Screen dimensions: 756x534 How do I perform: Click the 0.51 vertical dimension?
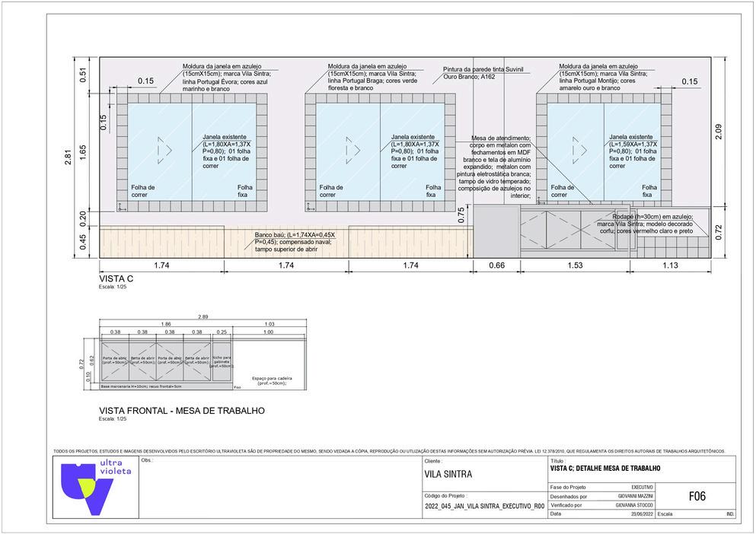point(84,75)
